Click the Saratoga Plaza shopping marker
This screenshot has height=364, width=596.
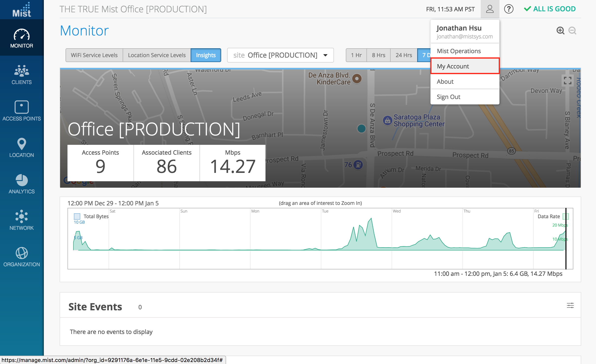point(387,120)
